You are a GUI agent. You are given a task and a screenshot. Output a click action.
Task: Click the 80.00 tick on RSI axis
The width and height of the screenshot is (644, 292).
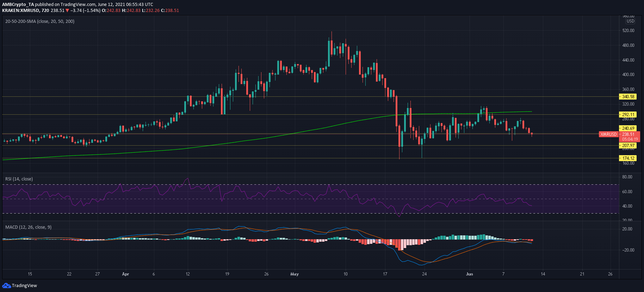pos(627,177)
